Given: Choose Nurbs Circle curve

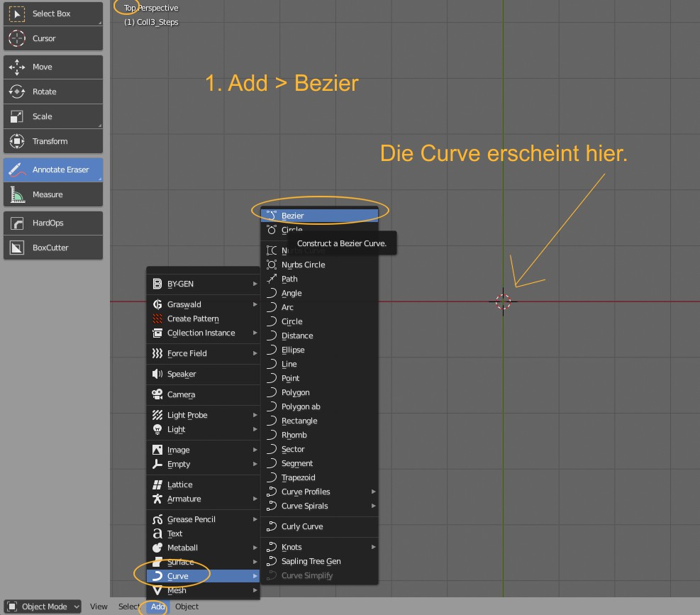Looking at the screenshot, I should (x=319, y=265).
